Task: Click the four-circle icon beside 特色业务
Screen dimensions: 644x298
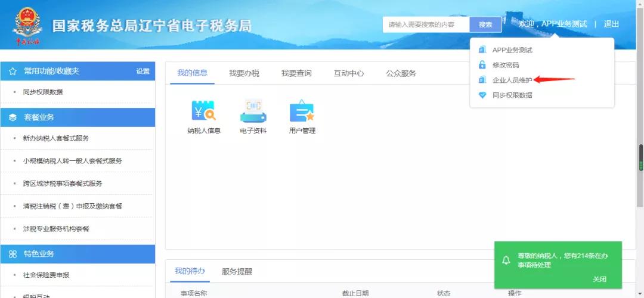Action: click(13, 254)
